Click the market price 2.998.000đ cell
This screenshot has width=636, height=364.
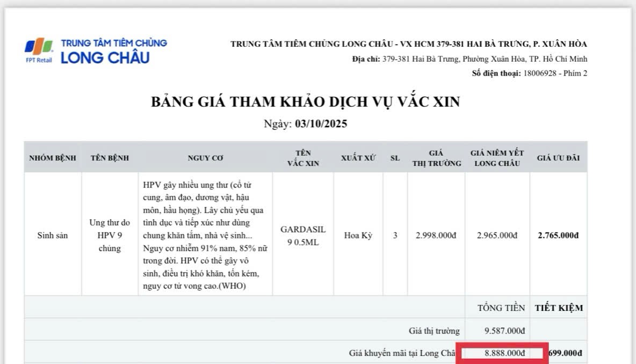pos(436,235)
